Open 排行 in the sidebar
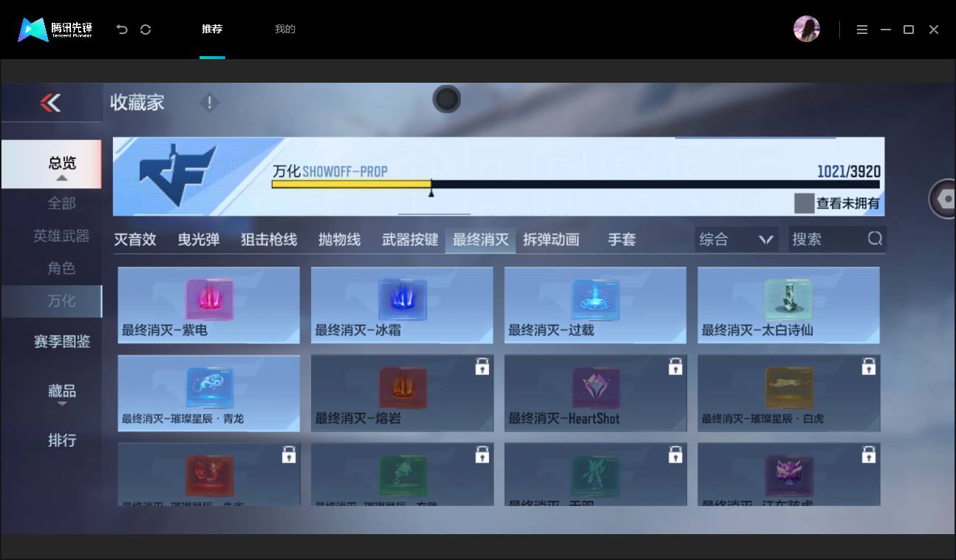The height and width of the screenshot is (560, 956). [62, 440]
